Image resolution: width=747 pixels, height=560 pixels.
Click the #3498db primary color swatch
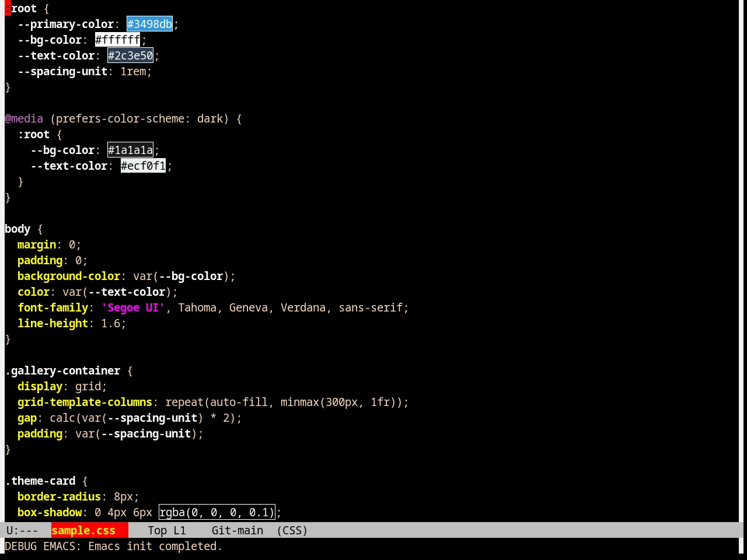click(149, 24)
